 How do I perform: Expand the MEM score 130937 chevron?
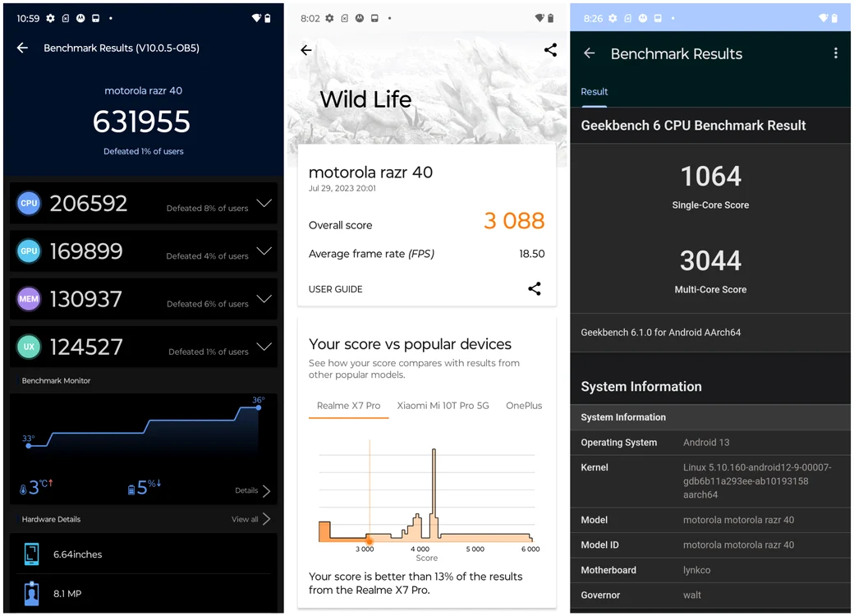(264, 299)
